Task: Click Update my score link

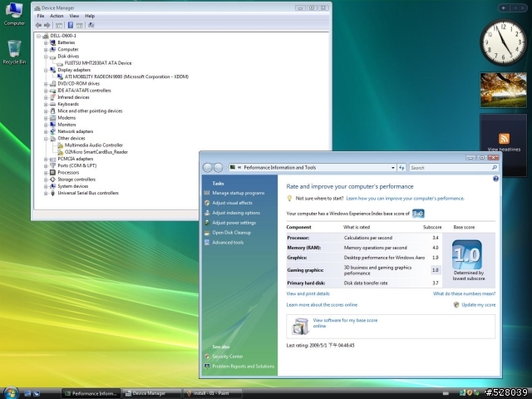Action: pyautogui.click(x=479, y=305)
